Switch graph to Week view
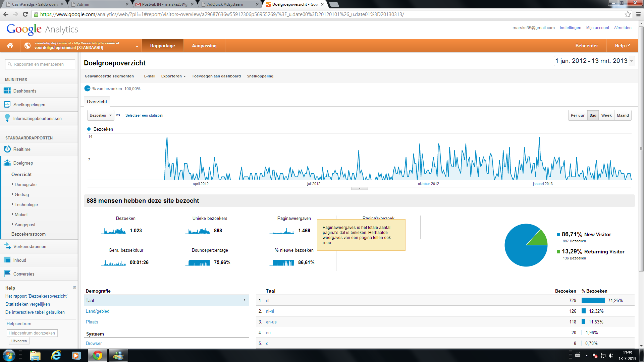 [606, 115]
